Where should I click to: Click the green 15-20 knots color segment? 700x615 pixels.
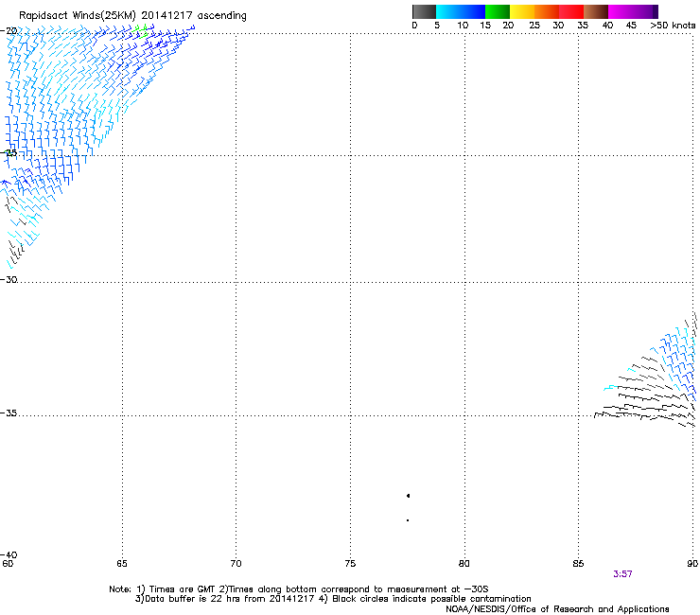pyautogui.click(x=498, y=11)
